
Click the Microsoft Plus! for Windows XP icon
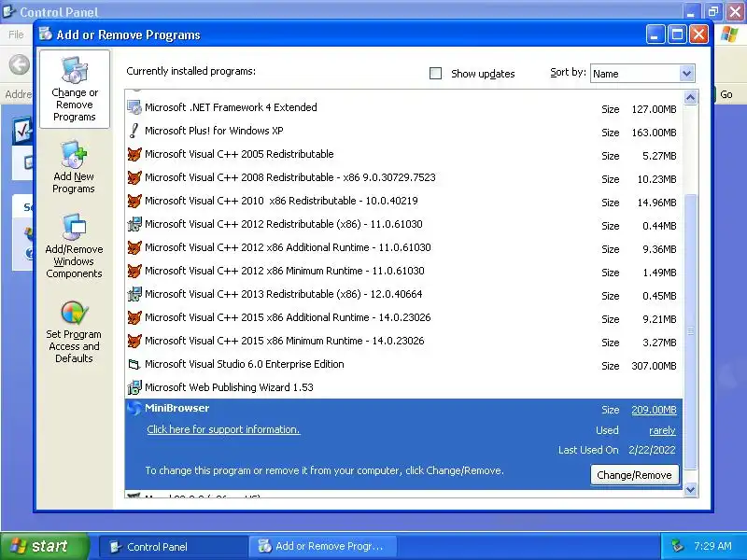point(134,131)
